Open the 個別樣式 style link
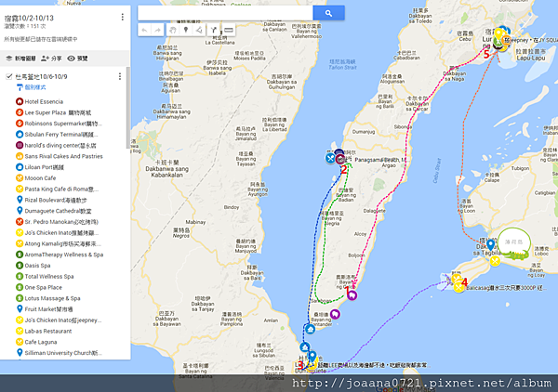Viewport: 558px width, 392px height. 32,87
